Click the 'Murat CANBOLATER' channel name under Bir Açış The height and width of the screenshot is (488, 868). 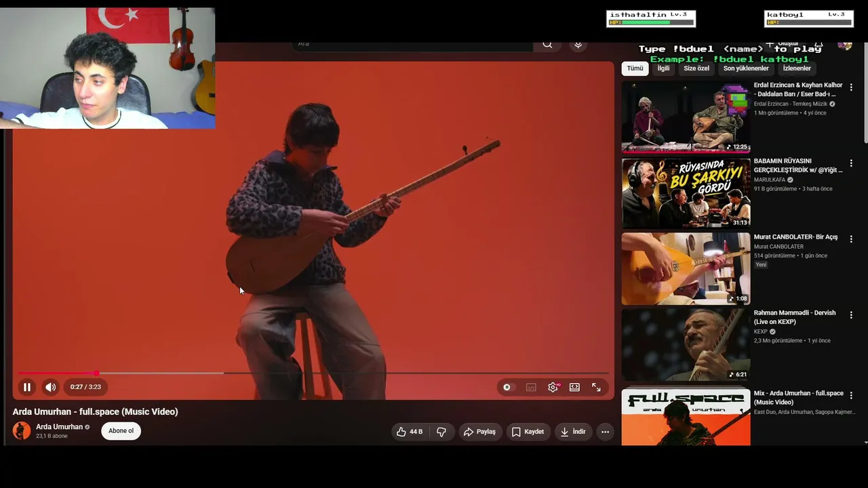click(778, 247)
